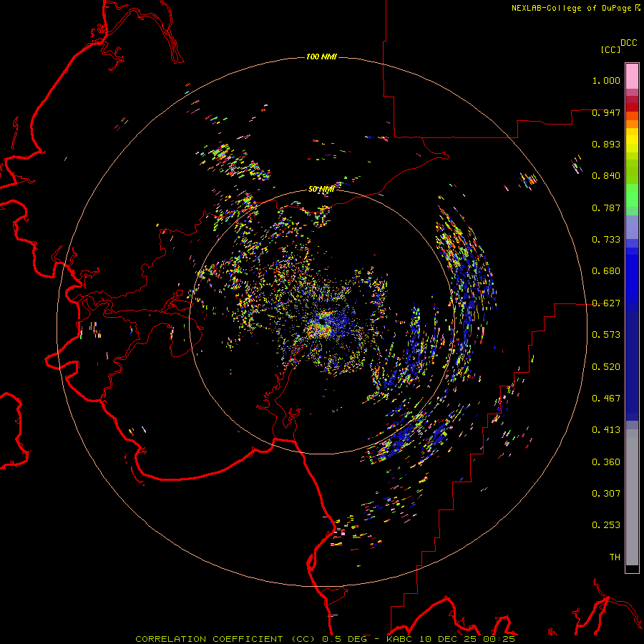Image resolution: width=644 pixels, height=644 pixels.
Task: Click the 0.307 scale value
Action: point(606,494)
